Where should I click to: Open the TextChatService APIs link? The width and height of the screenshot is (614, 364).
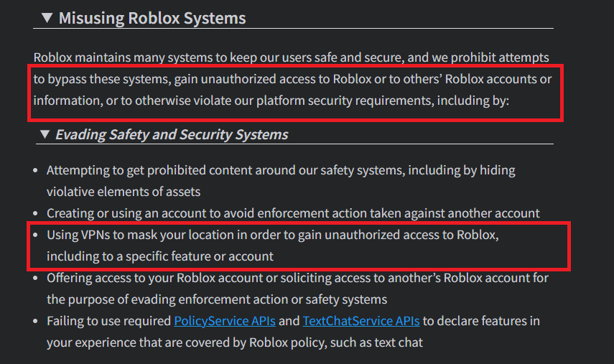361,320
